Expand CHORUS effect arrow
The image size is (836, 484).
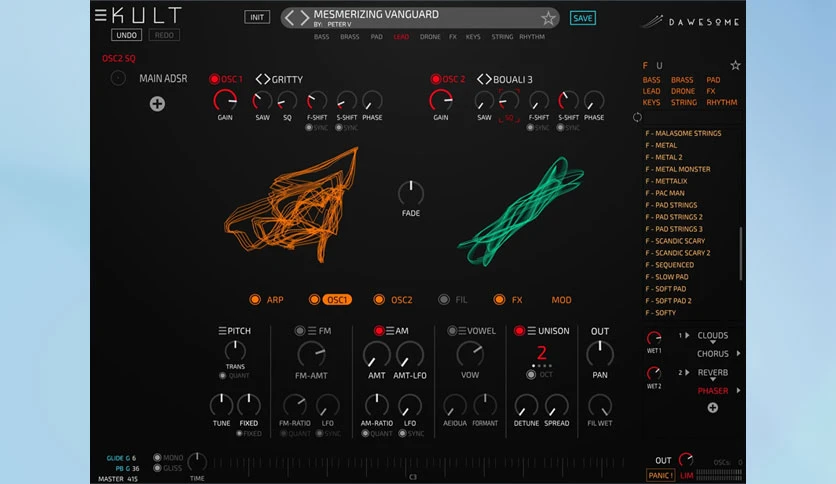[x=738, y=353]
